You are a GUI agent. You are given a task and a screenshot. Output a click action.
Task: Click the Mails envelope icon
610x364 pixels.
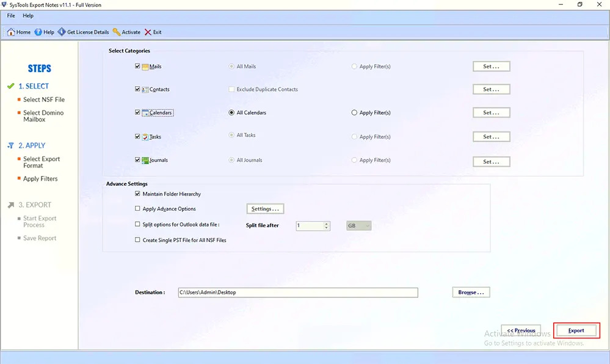[x=145, y=67]
